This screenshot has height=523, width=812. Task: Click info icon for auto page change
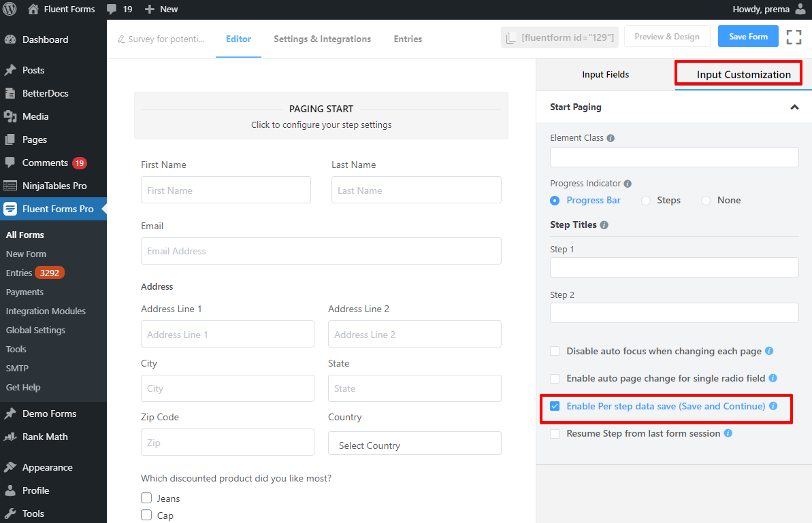click(773, 378)
